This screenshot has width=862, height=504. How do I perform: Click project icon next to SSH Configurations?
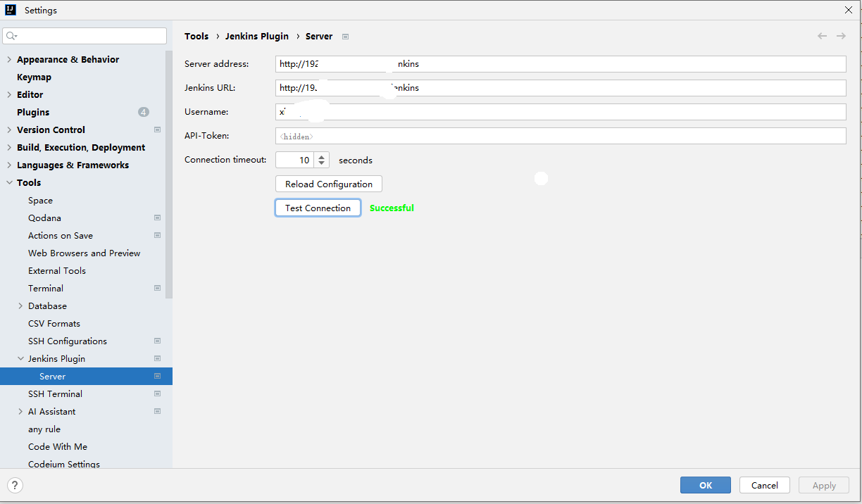pos(157,341)
